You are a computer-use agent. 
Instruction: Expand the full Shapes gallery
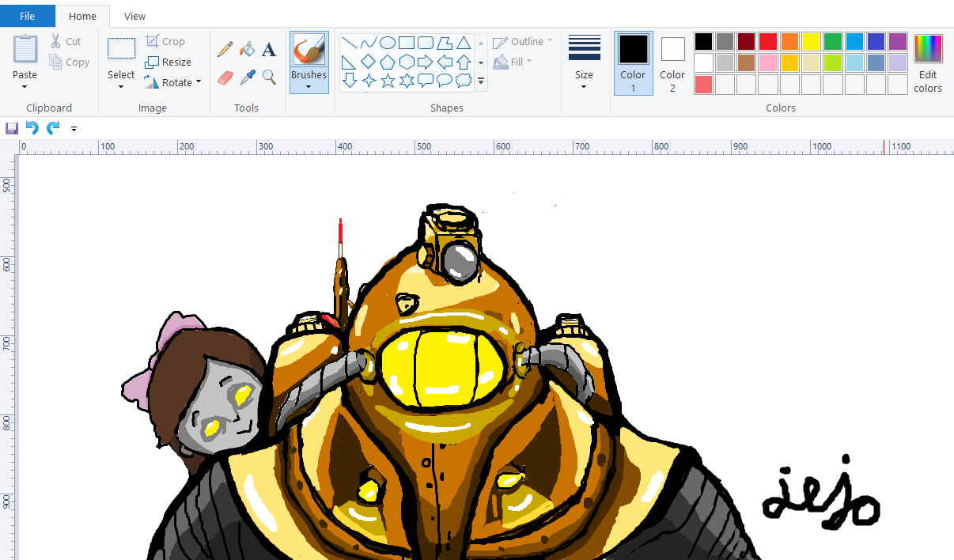click(x=481, y=81)
